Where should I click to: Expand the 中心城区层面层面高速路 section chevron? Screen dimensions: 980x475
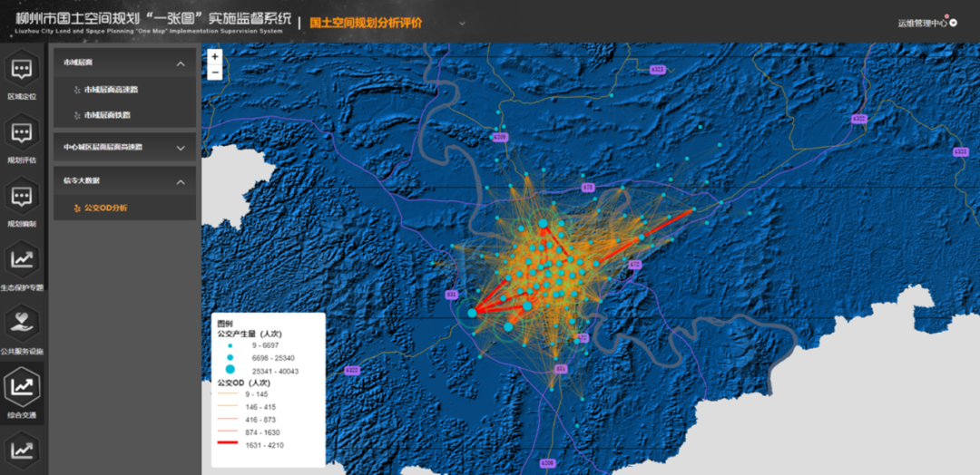tap(181, 148)
